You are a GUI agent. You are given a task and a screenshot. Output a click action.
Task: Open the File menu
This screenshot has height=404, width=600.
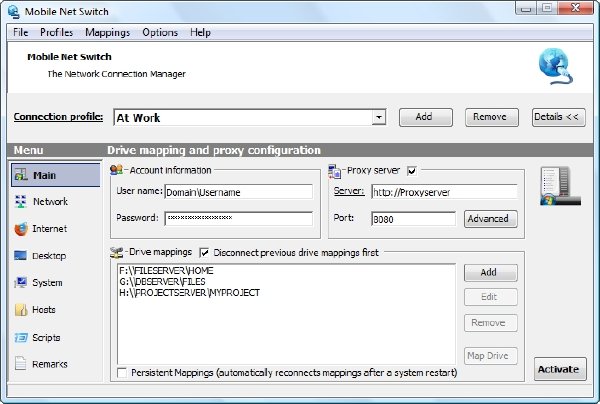(x=21, y=33)
